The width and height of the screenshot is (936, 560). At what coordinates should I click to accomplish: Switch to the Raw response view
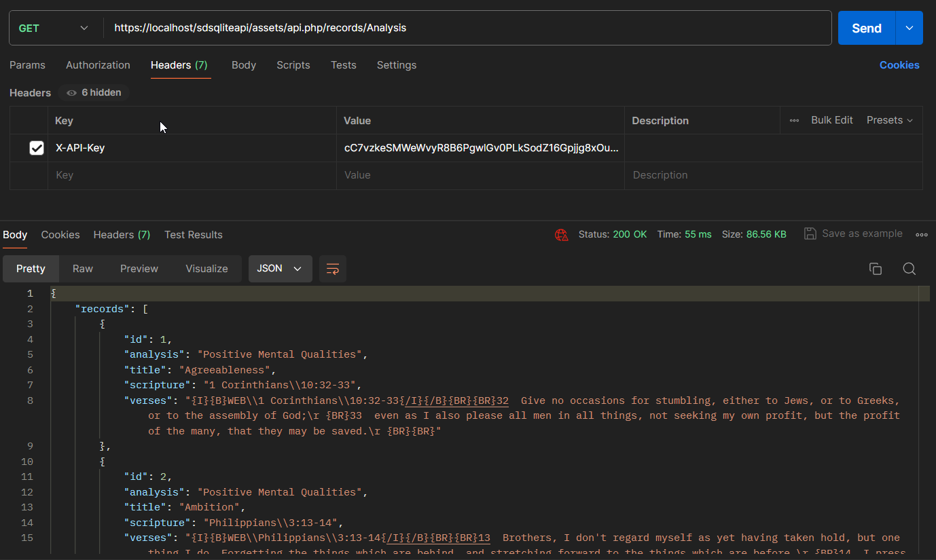coord(83,269)
